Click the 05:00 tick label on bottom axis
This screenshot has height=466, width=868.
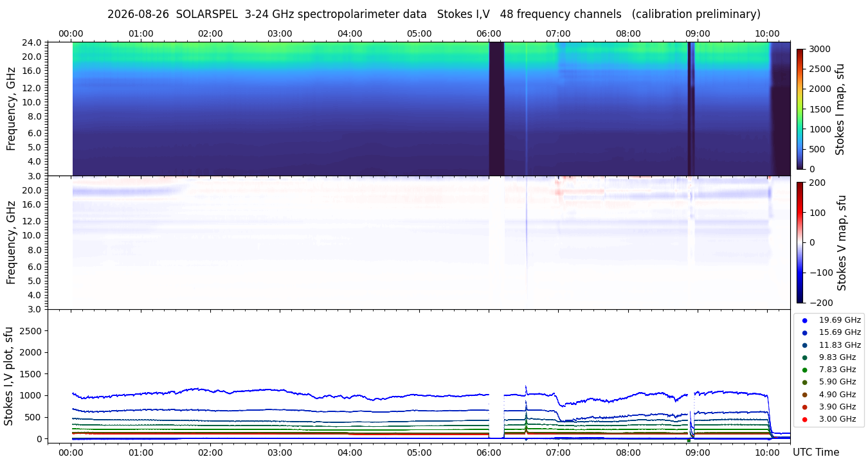419,453
